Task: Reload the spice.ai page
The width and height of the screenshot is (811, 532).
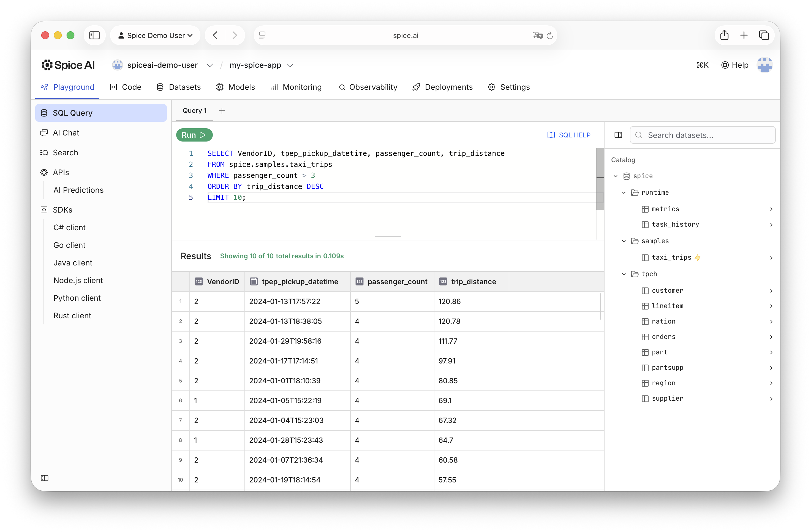Action: (x=550, y=36)
